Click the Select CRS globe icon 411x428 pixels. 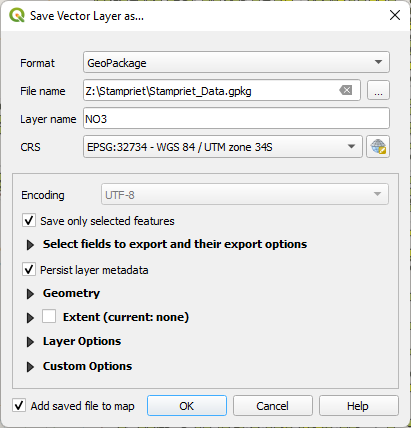click(x=378, y=147)
